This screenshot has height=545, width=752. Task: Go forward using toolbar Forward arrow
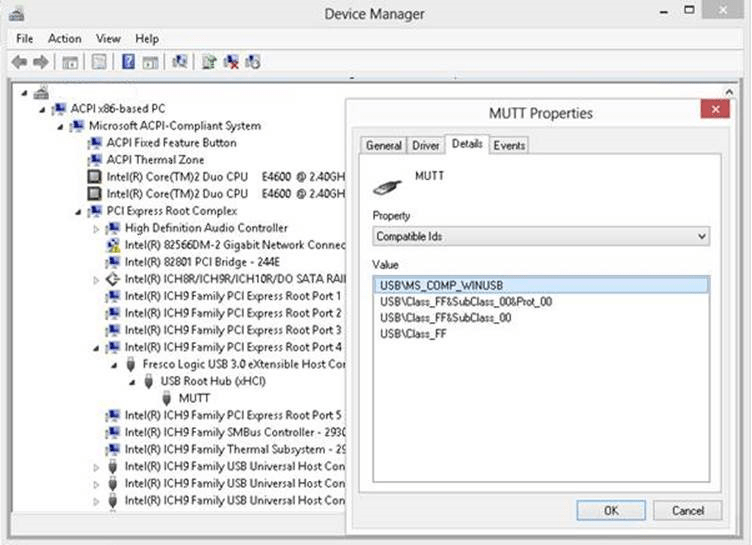pyautogui.click(x=41, y=62)
